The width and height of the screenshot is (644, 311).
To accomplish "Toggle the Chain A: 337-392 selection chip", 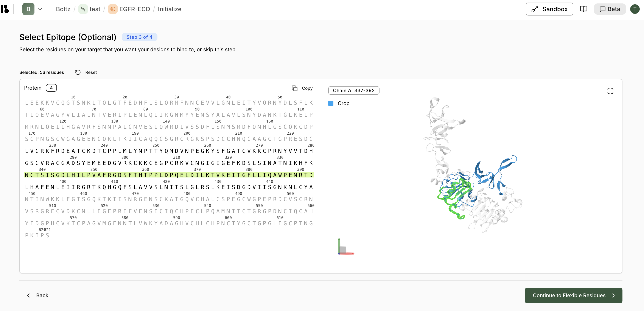I will click(353, 90).
